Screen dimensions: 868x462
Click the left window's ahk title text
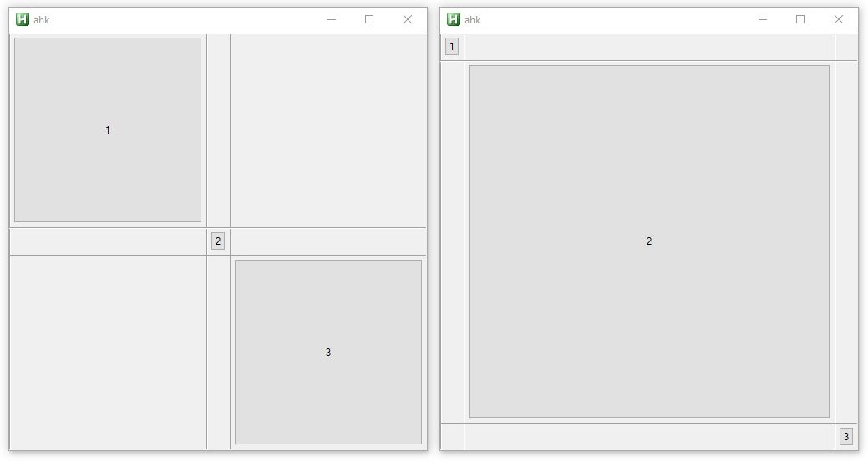click(x=42, y=20)
